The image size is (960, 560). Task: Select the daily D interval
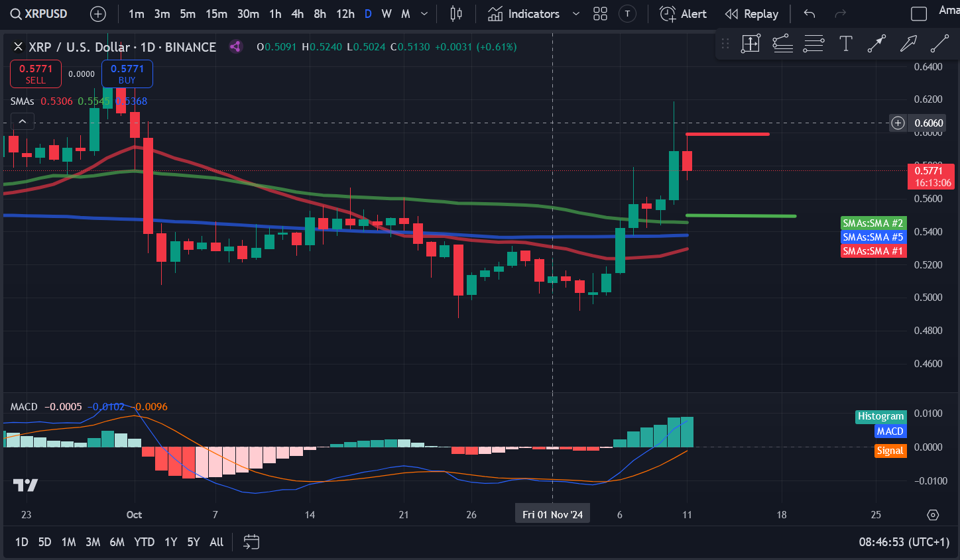pos(368,14)
